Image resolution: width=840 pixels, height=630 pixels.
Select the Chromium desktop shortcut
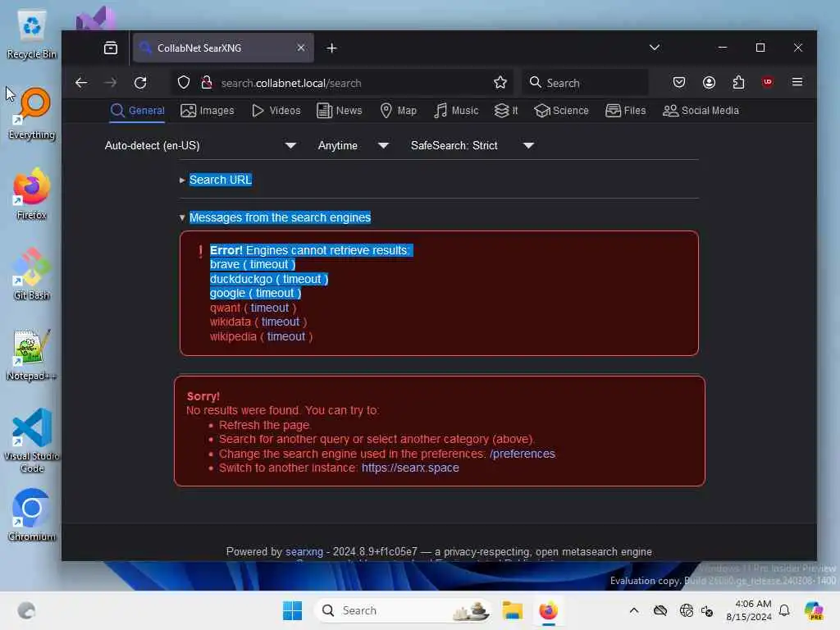(32, 515)
